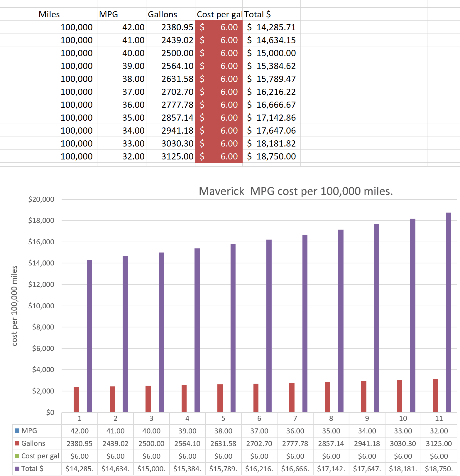Click the red Gallons legend color key
This screenshot has width=460, height=476.
pos(17,443)
